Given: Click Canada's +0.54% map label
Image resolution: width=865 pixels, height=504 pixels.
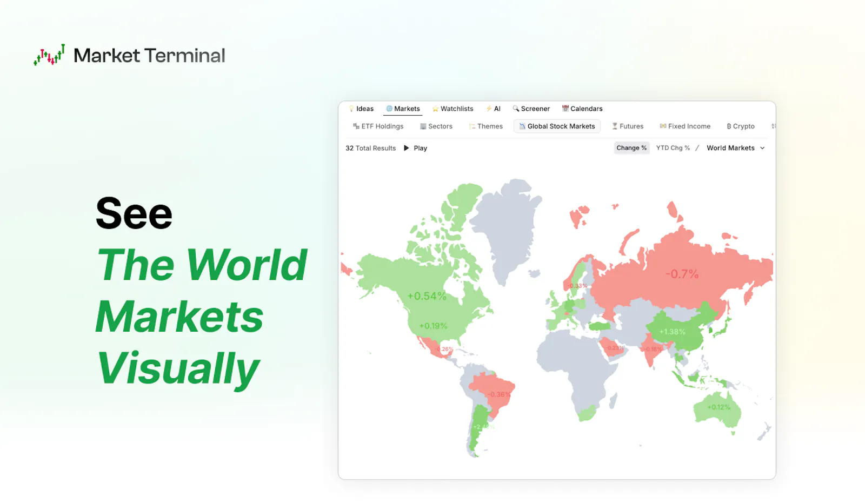Looking at the screenshot, I should pos(427,296).
